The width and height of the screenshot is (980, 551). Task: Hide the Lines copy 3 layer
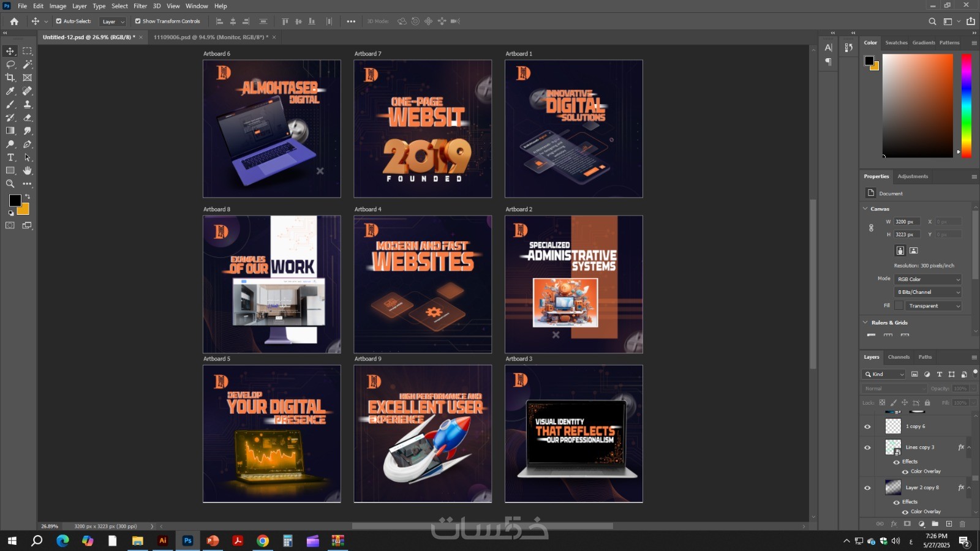(x=867, y=448)
